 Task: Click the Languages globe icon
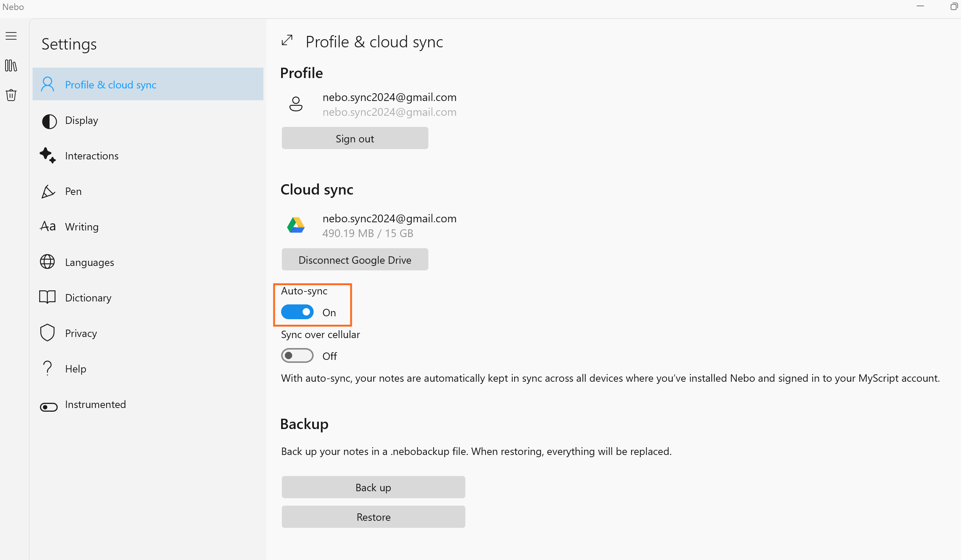click(x=47, y=262)
